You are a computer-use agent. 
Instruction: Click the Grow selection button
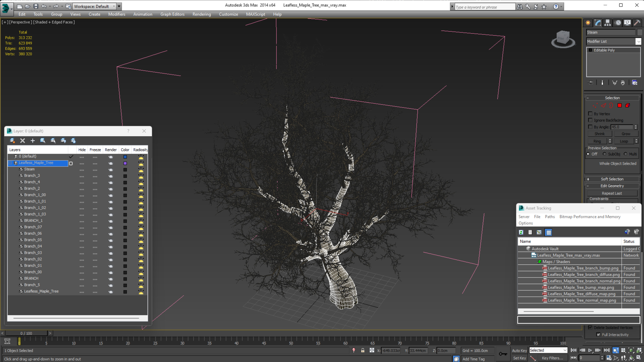click(x=626, y=134)
